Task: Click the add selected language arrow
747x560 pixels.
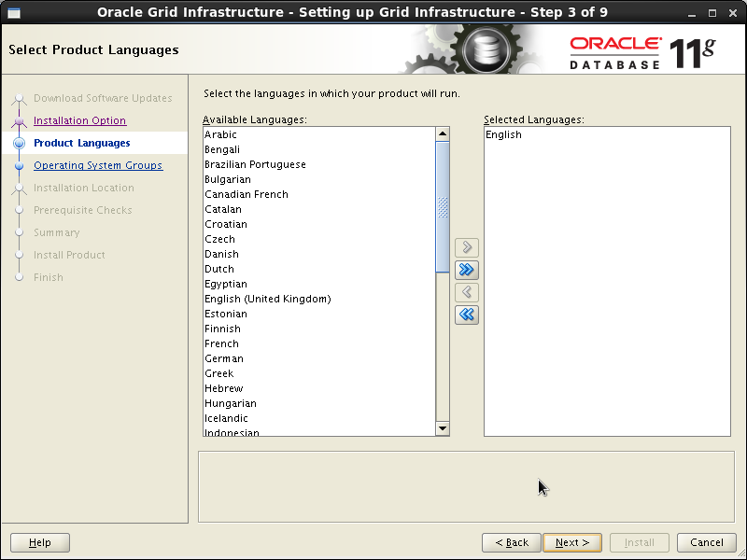Action: point(466,247)
